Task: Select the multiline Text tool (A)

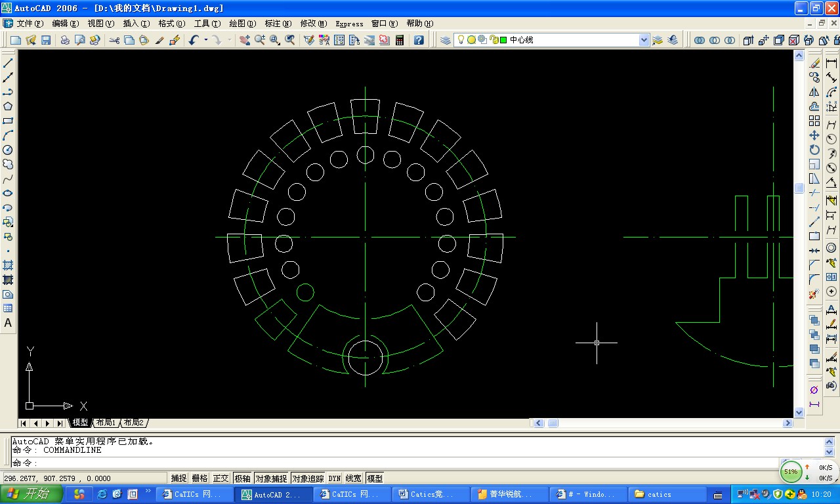Action: point(8,323)
